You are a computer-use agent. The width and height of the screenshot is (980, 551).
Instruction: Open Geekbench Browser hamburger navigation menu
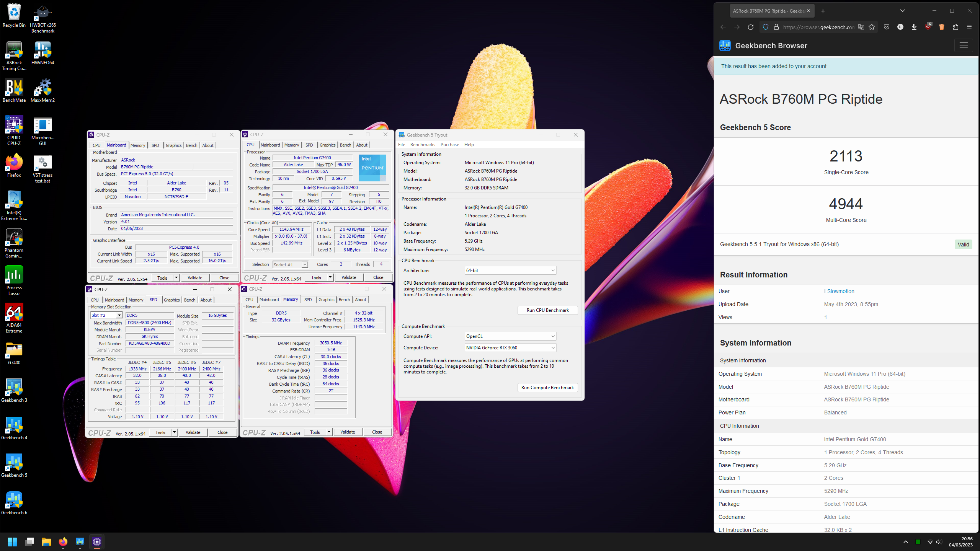click(964, 46)
